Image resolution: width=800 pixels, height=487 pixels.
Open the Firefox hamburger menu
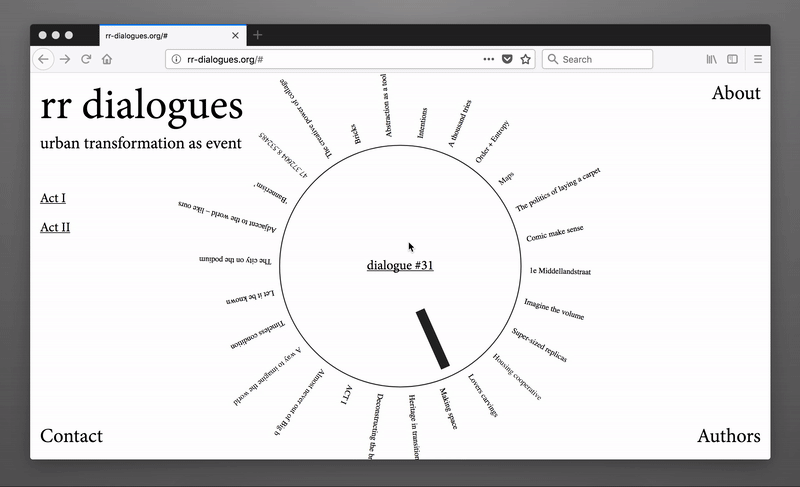pyautogui.click(x=758, y=60)
